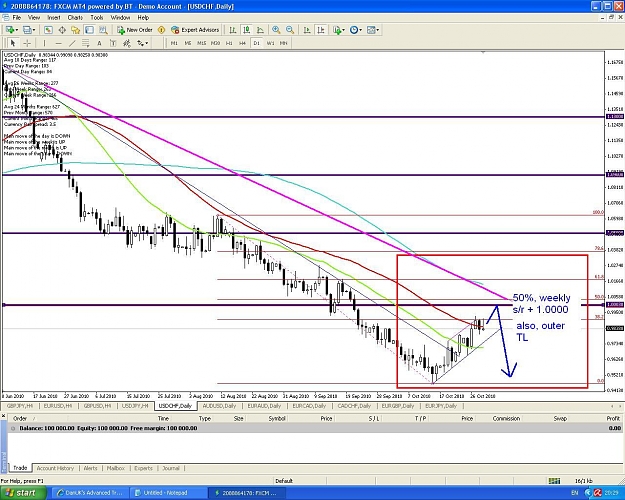Open the File menu

(17, 18)
